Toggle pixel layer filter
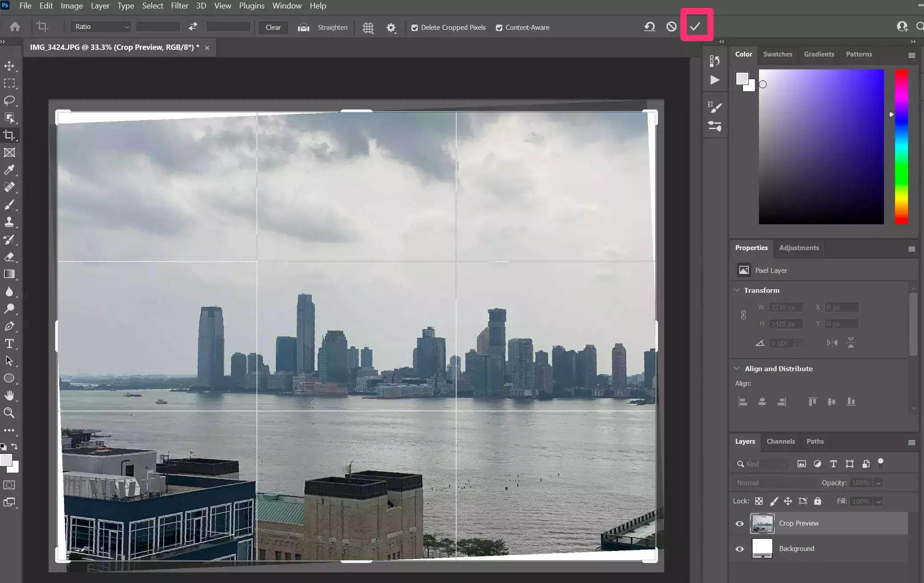Screen dimensions: 924x583 pos(801,464)
